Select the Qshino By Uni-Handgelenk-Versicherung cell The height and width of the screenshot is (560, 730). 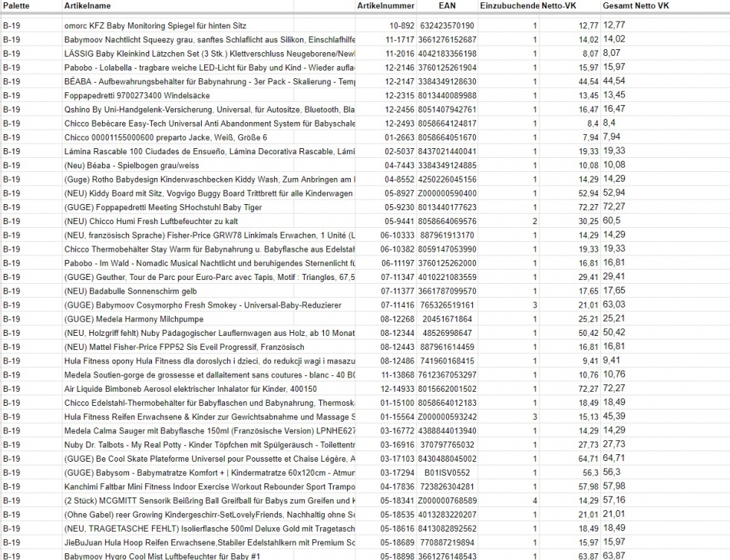(209, 109)
